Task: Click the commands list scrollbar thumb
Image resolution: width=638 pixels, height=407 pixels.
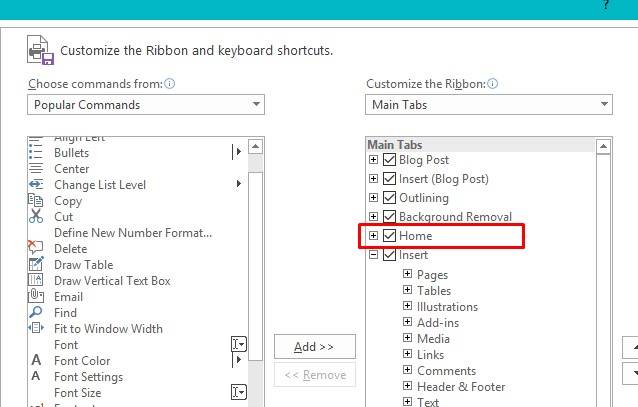Action: click(256, 266)
